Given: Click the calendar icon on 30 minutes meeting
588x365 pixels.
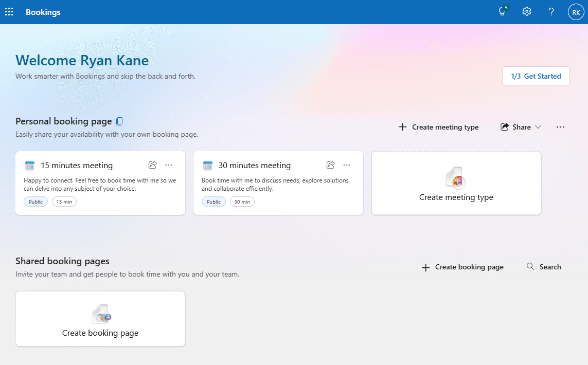Looking at the screenshot, I should 208,165.
